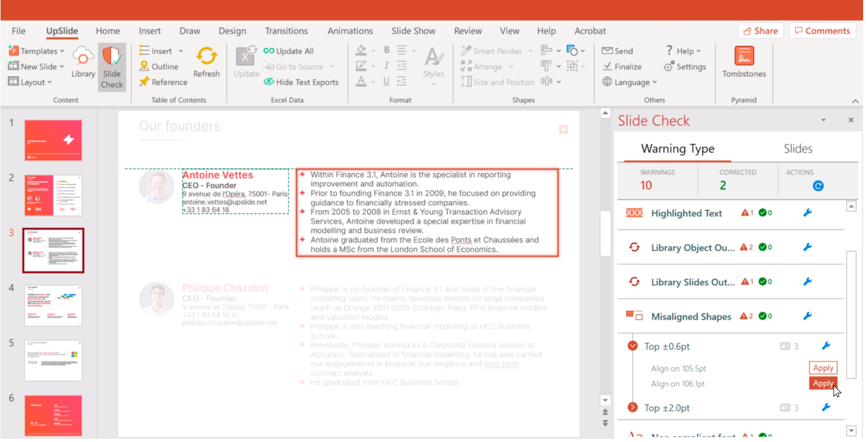Open Tombstones in the Pyramid group
Viewport: 868px width, 442px height.
coord(744,63)
